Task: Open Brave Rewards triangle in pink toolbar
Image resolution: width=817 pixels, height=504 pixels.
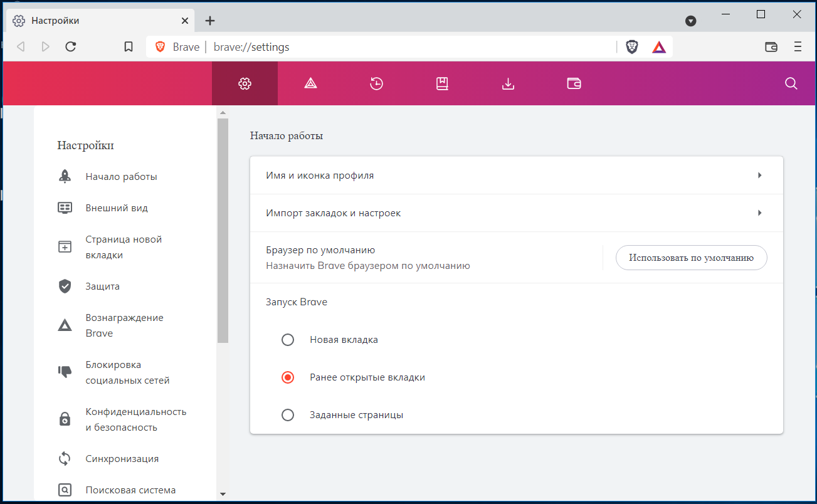Action: [x=310, y=83]
